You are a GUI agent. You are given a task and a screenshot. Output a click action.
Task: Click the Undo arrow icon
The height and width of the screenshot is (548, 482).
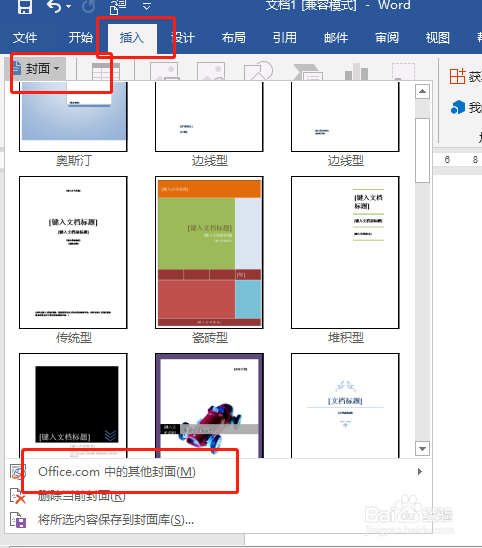click(54, 6)
